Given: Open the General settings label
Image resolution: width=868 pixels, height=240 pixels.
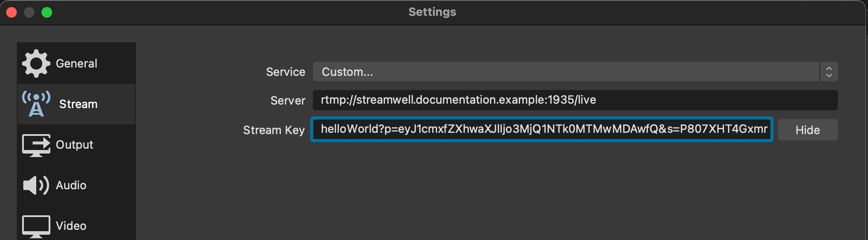Looking at the screenshot, I should (76, 64).
